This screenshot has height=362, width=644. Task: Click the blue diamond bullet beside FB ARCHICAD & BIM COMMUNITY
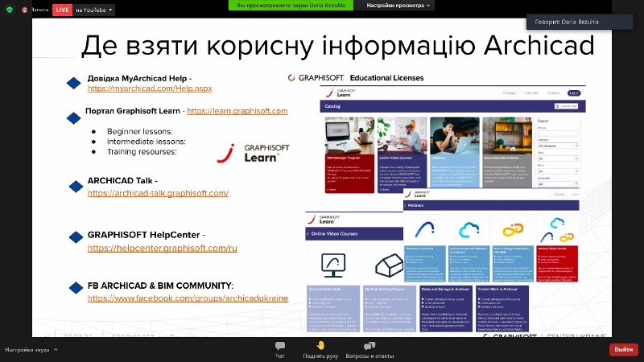coord(76,288)
